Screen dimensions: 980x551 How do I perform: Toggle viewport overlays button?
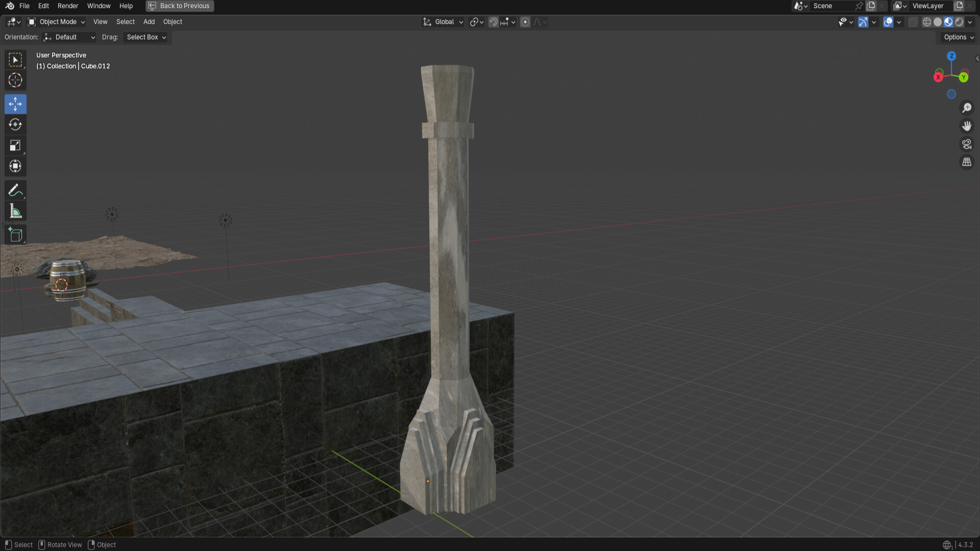tap(888, 22)
